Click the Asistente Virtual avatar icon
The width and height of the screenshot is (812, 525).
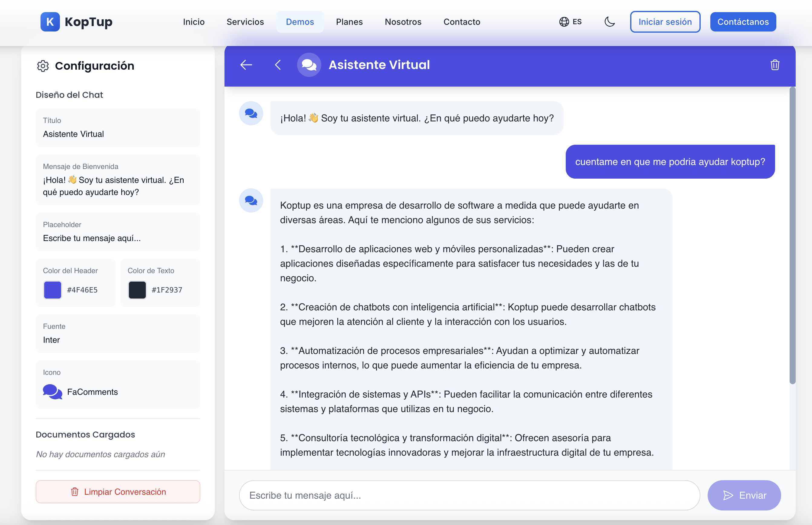(309, 65)
